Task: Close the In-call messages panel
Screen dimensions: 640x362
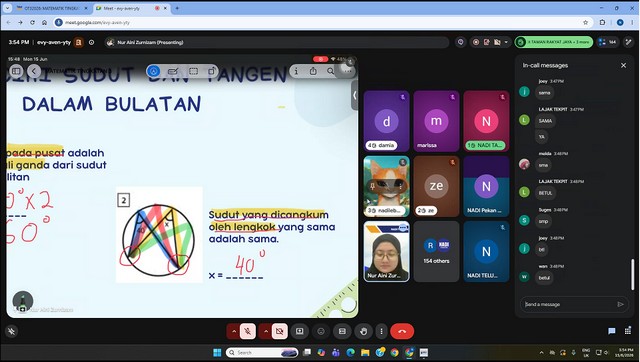Action: click(x=623, y=65)
